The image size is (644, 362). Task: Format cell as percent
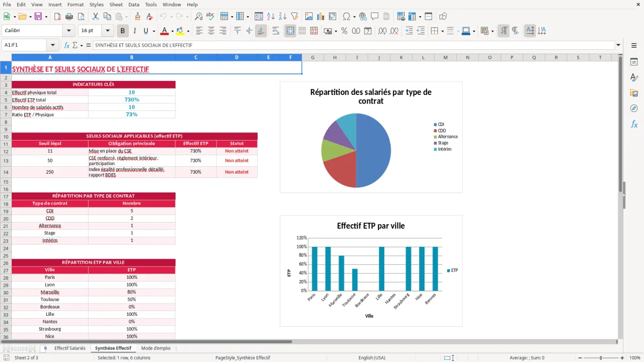(x=344, y=31)
